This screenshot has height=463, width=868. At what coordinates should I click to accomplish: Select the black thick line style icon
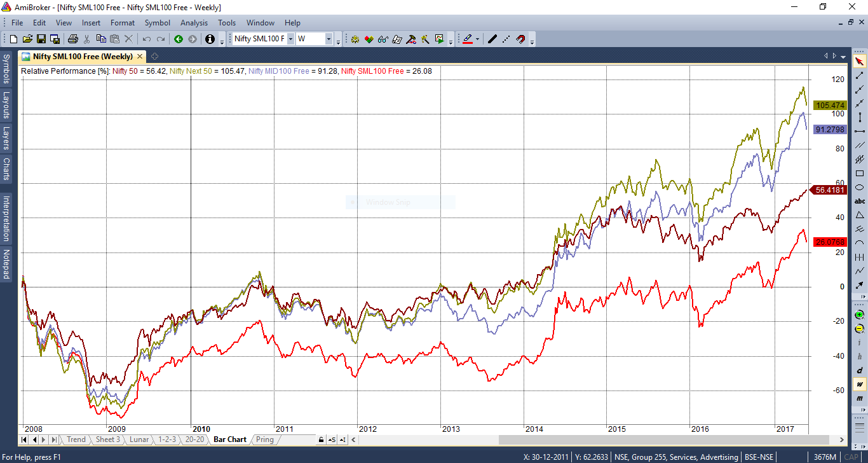tap(492, 39)
